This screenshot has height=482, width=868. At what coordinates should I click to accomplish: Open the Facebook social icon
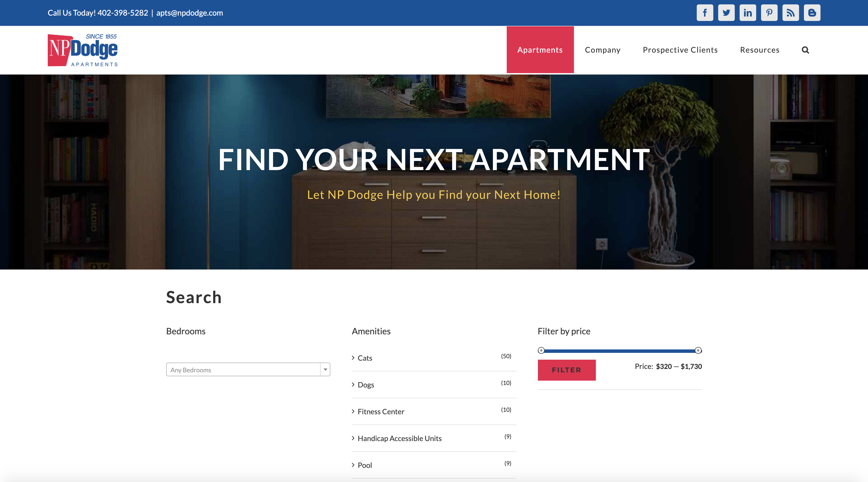705,13
